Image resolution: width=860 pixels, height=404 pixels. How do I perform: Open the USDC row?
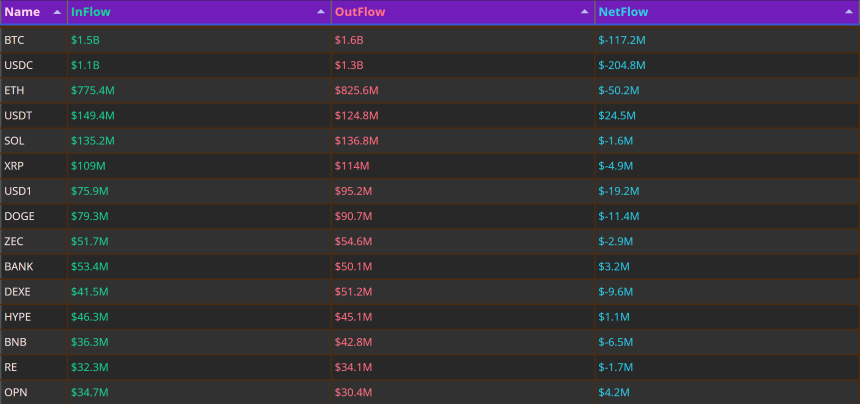click(x=430, y=65)
